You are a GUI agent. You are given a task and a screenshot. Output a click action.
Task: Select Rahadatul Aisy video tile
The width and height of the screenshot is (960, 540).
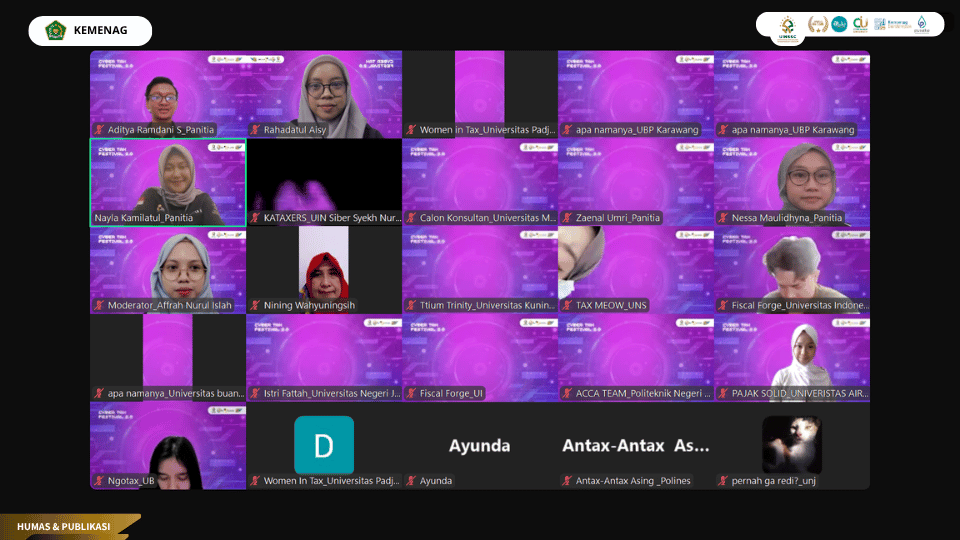point(324,94)
